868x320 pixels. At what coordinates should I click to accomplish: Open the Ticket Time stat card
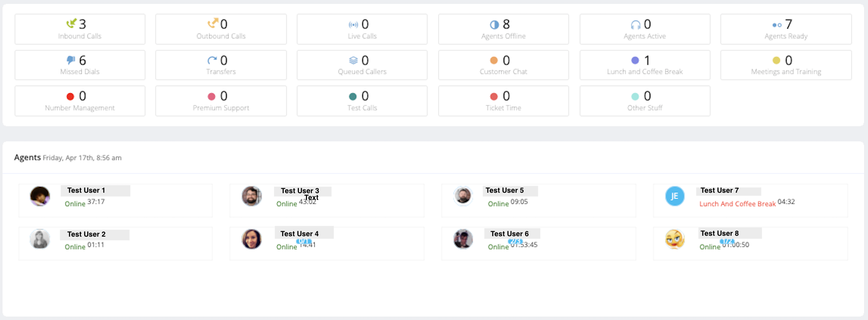tap(503, 101)
